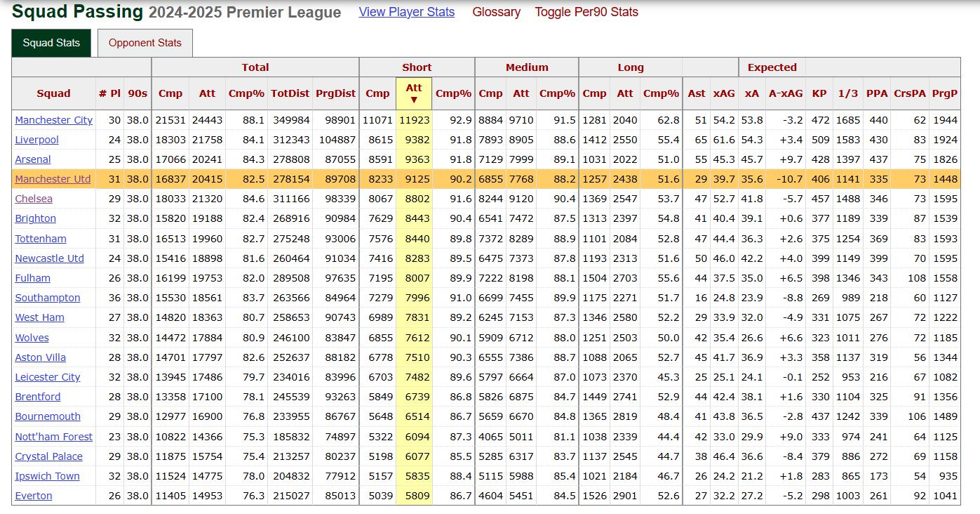The width and height of the screenshot is (980, 514).
Task: Click the xAG column header
Action: tap(724, 93)
